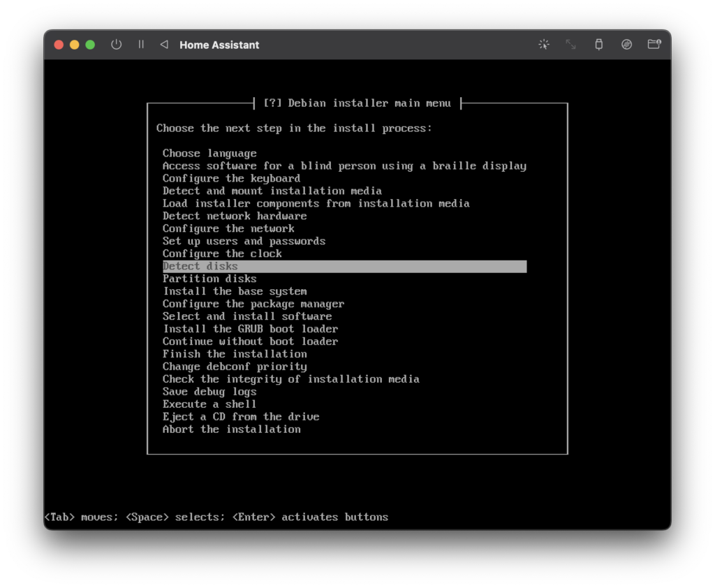
Task: Maximize the window with the green button
Action: 90,45
